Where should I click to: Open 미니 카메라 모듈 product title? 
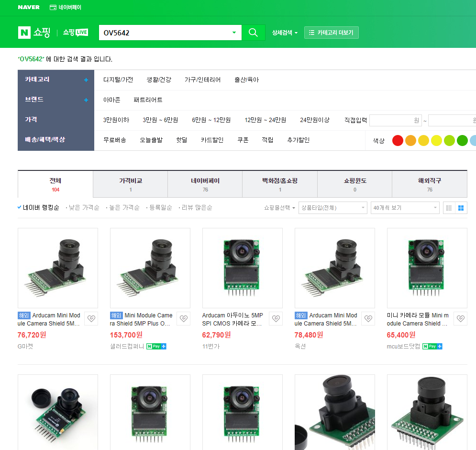pos(418,319)
